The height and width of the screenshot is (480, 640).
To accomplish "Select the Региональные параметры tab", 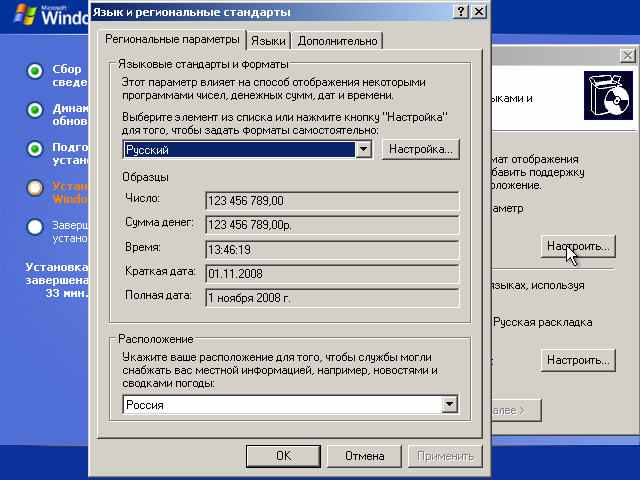I will point(172,39).
